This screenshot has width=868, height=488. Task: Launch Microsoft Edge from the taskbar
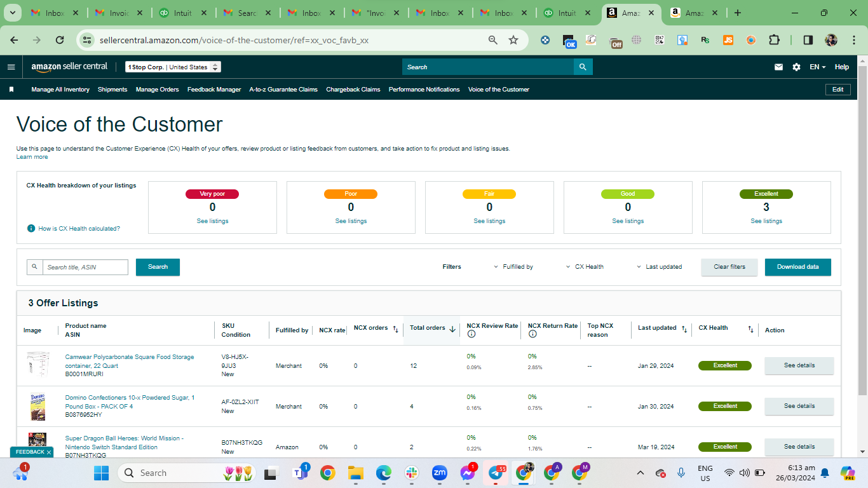[383, 473]
